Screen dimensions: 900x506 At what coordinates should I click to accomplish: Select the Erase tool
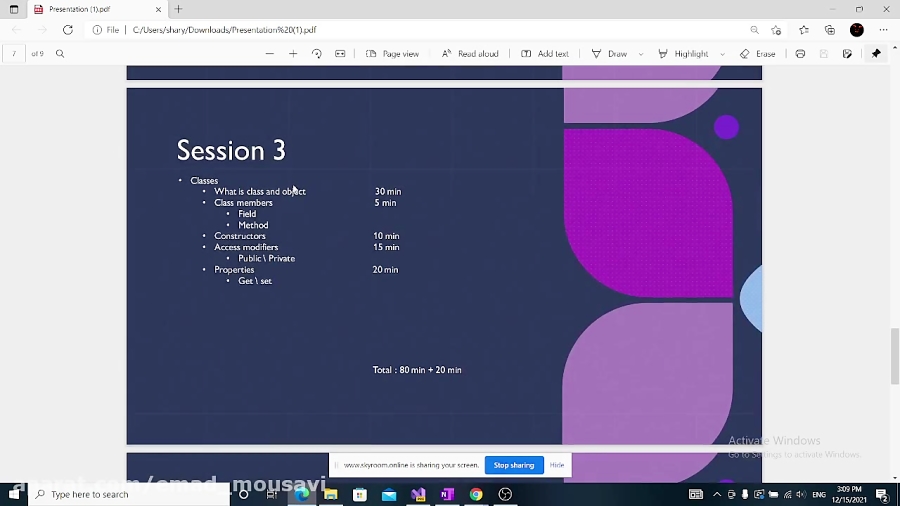click(758, 54)
